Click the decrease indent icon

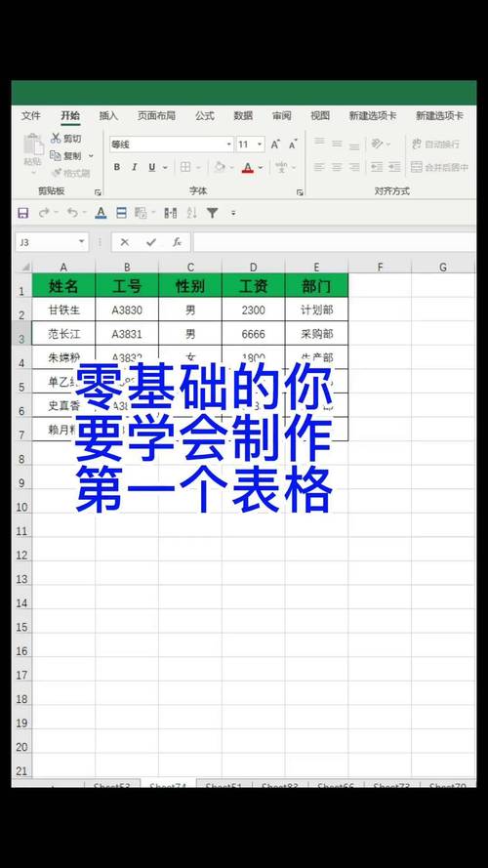(377, 167)
